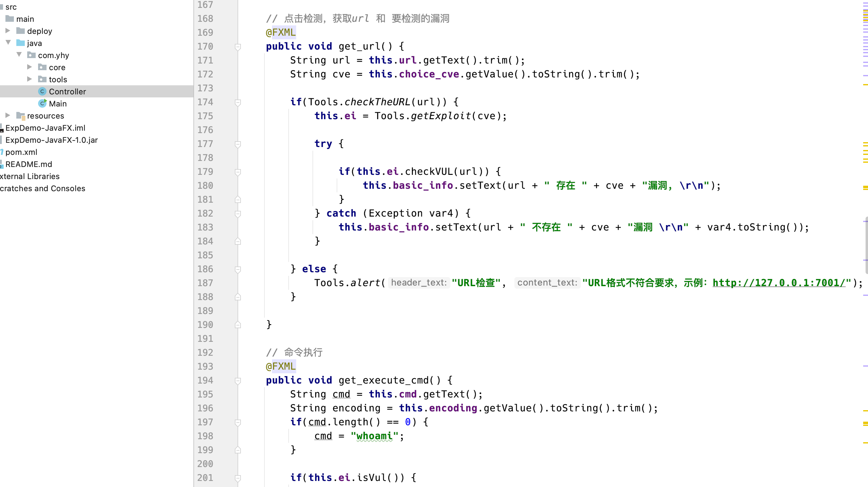Click fold end marker at line 190
This screenshot has height=487, width=868.
(x=238, y=325)
